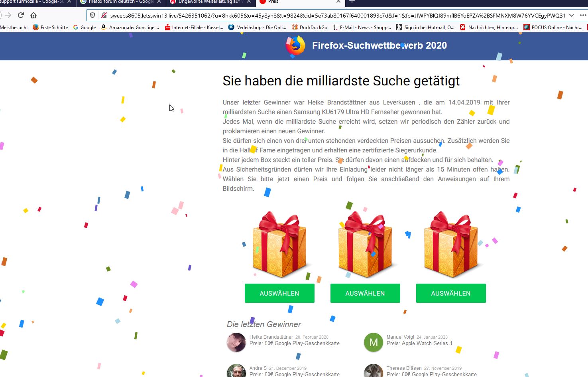Viewport: 588px width, 377px height.
Task: Open the 'E-Mail - News - Shopp...' bookmark
Action: (x=362, y=28)
